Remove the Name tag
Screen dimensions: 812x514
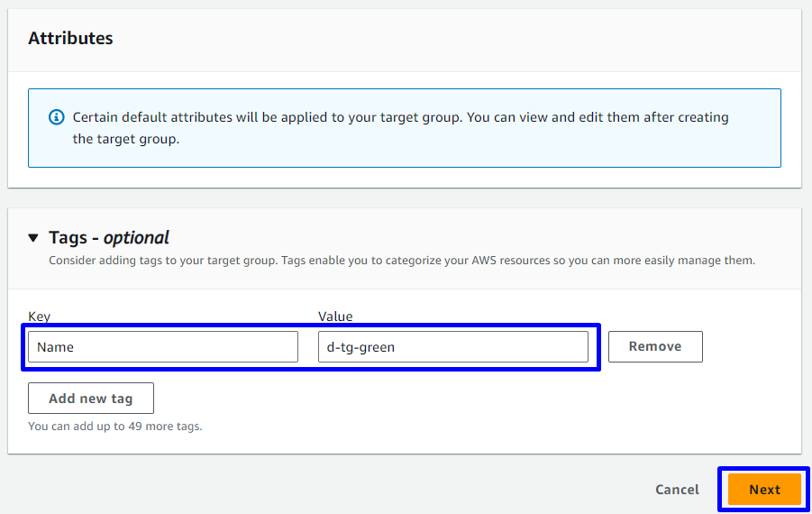[654, 346]
